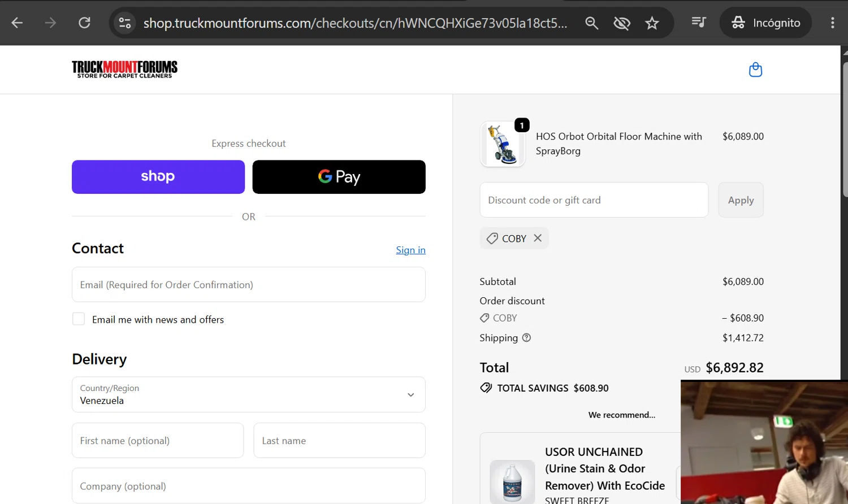The image size is (848, 504).
Task: Open the Chrome three-dot menu
Action: tap(832, 23)
